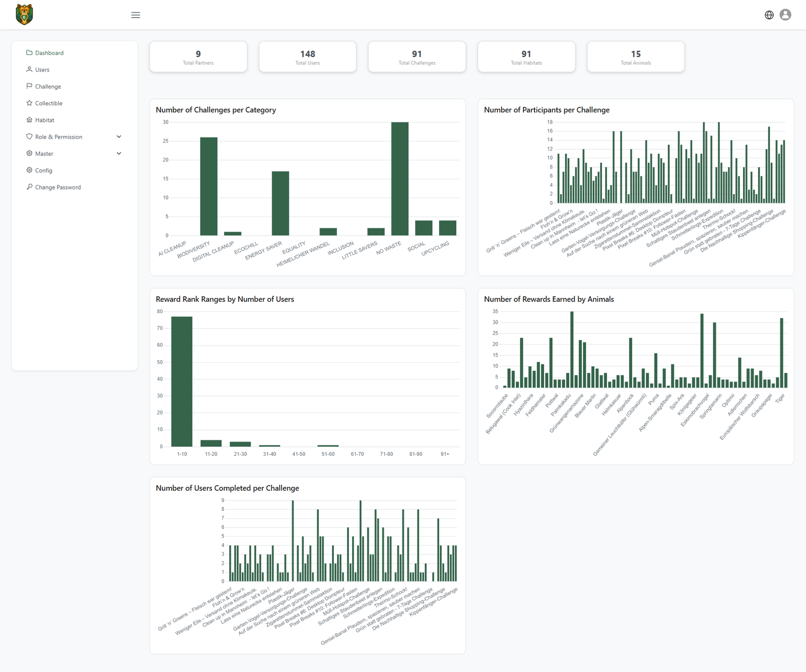Click the Role & Permission shield icon
806x672 pixels.
(x=29, y=137)
